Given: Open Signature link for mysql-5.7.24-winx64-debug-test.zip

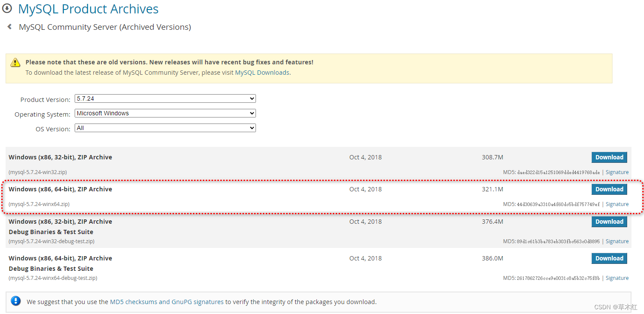Looking at the screenshot, I should click(x=617, y=278).
